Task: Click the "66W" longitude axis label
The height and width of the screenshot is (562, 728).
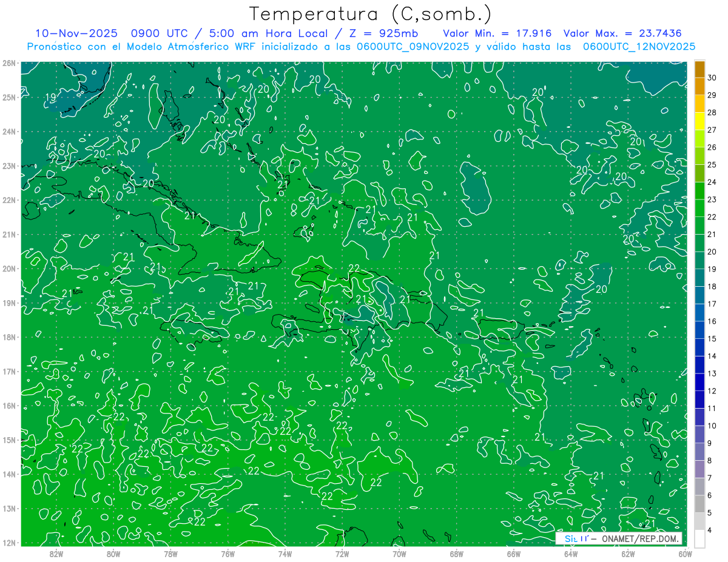Action: [x=513, y=554]
